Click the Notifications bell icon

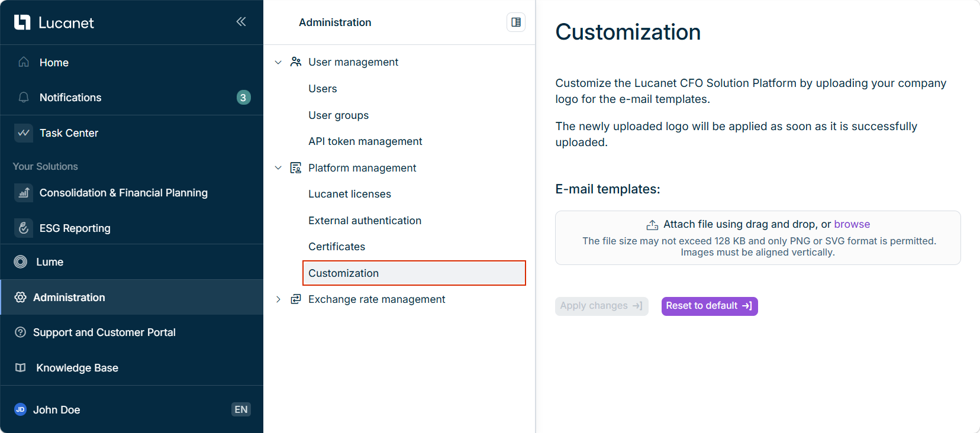pyautogui.click(x=24, y=97)
